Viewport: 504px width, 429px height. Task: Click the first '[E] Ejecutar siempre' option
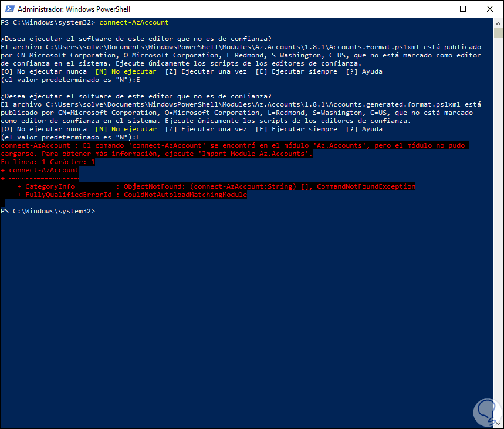point(296,72)
